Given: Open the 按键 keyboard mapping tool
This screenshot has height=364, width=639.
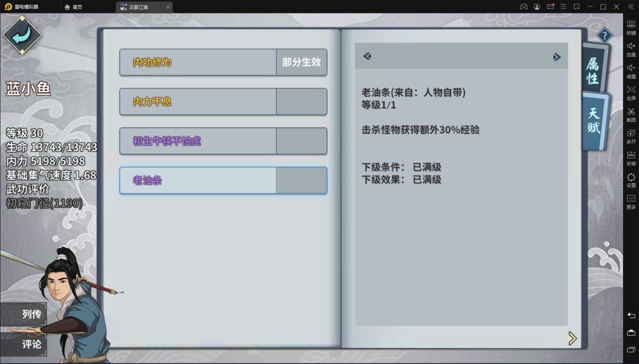Looking at the screenshot, I should (631, 27).
